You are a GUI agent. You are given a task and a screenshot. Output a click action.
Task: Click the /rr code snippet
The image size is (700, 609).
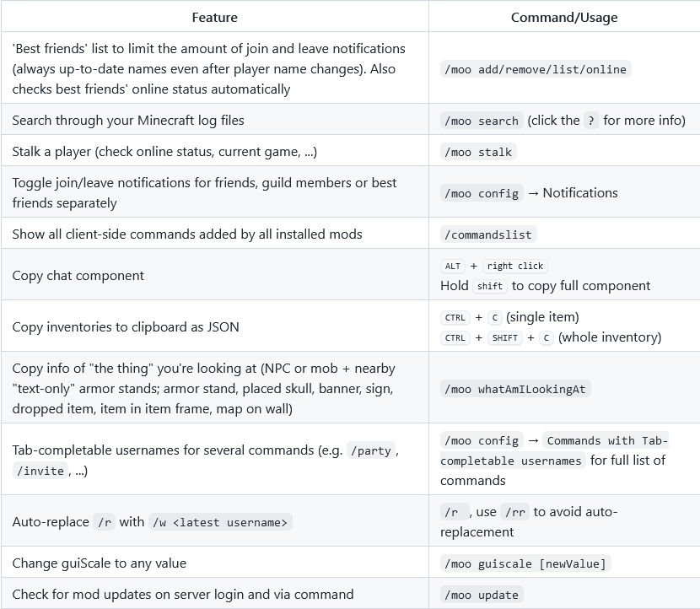[514, 512]
